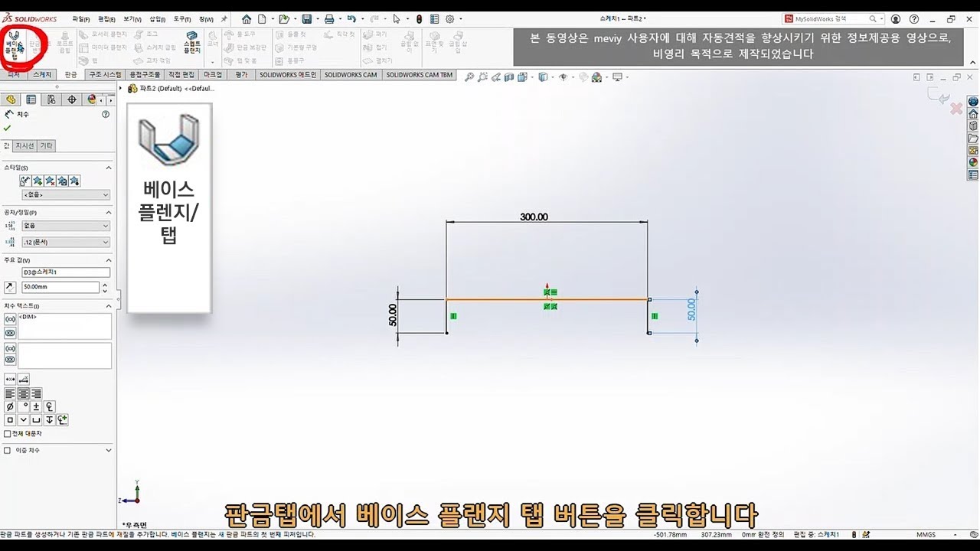Open the ConfigurationManager tab icon
Screen dimensions: 980x551
[x=51, y=99]
